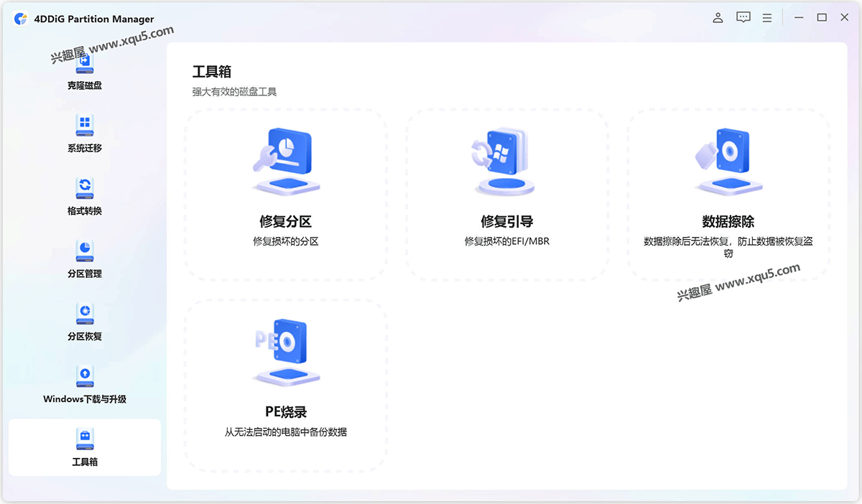This screenshot has width=862, height=504.
Task: Open the 数据擦除 tool title
Action: (728, 222)
